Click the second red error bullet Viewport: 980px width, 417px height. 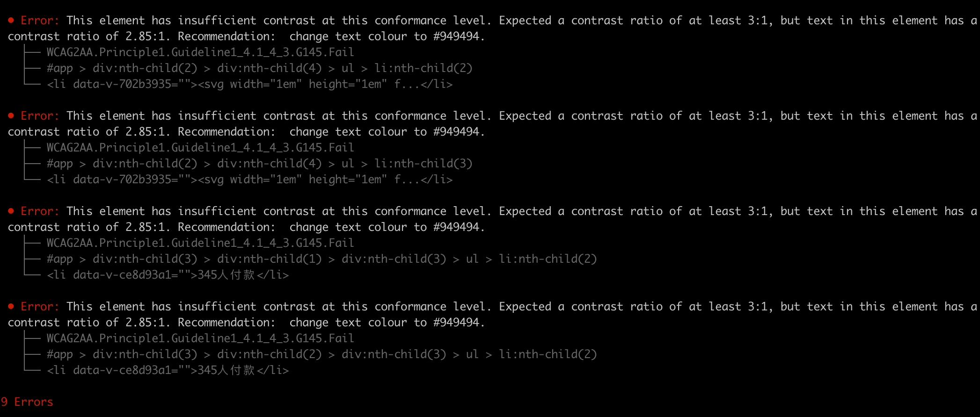click(x=11, y=116)
